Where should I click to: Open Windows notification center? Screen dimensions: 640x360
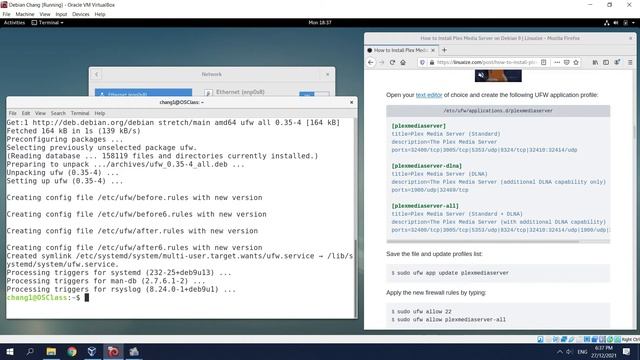[627, 351]
